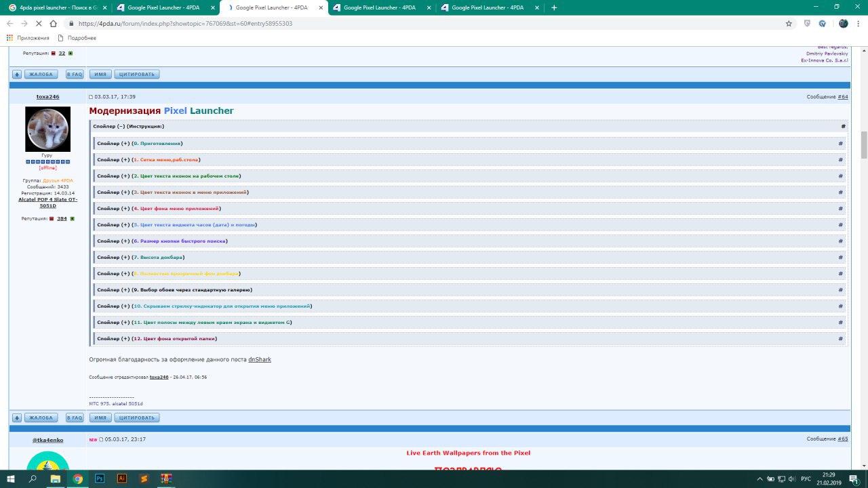Open the Alcatel POP 4 Slate device link
Image resolution: width=868 pixels, height=488 pixels.
pos(47,203)
